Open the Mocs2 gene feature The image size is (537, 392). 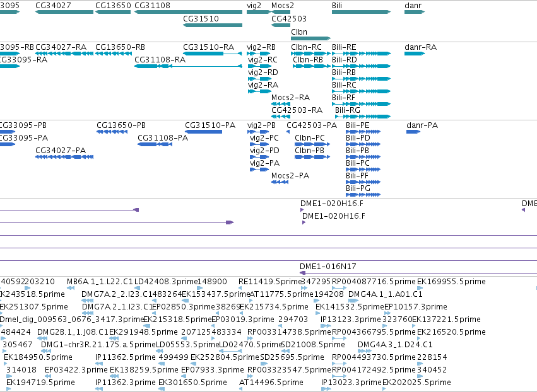(281, 12)
